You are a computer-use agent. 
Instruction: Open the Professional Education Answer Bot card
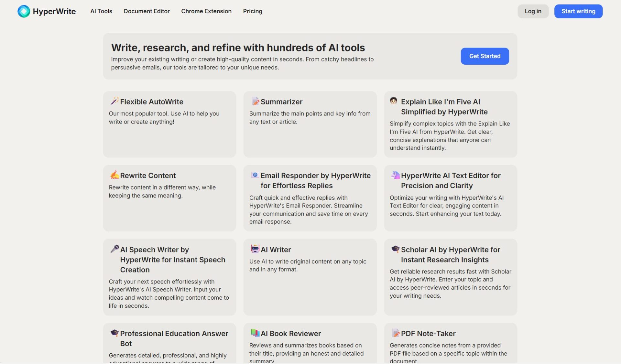pyautogui.click(x=174, y=338)
